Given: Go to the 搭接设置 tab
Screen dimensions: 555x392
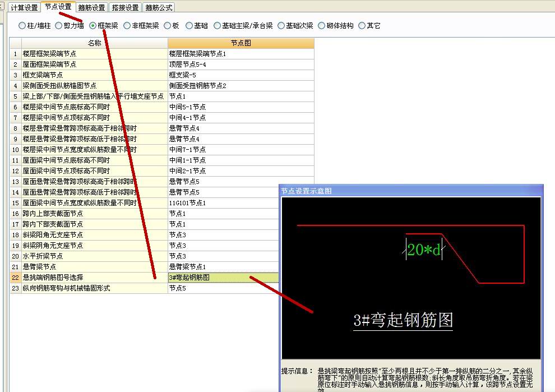Looking at the screenshot, I should (125, 7).
